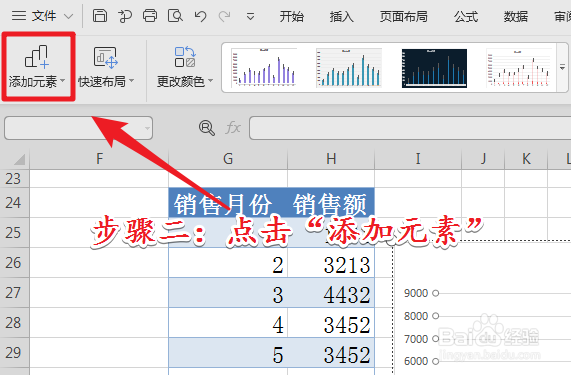Click the undo icon

coord(200,16)
